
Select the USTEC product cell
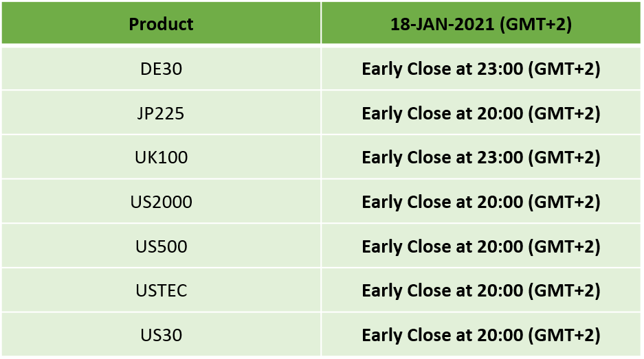(x=161, y=290)
